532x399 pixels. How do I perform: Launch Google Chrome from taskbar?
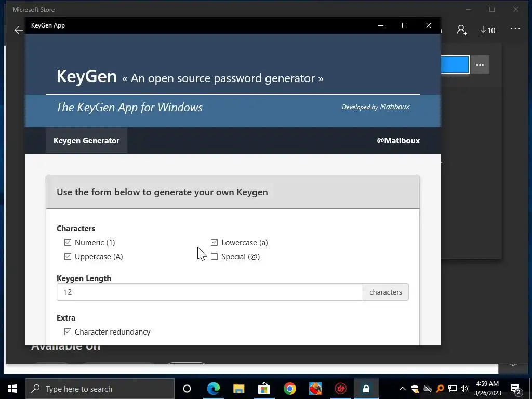[290, 389]
